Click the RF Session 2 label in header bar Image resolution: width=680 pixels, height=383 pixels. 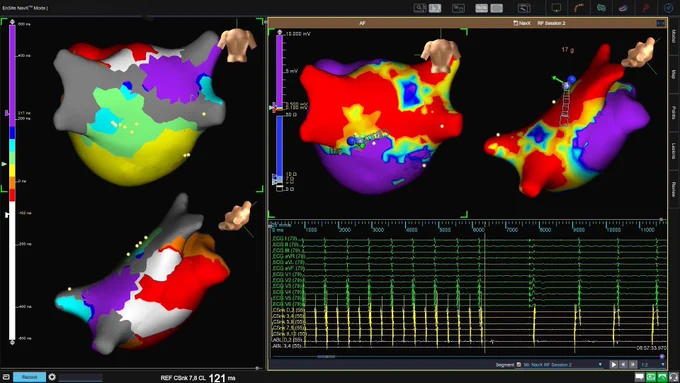(551, 23)
